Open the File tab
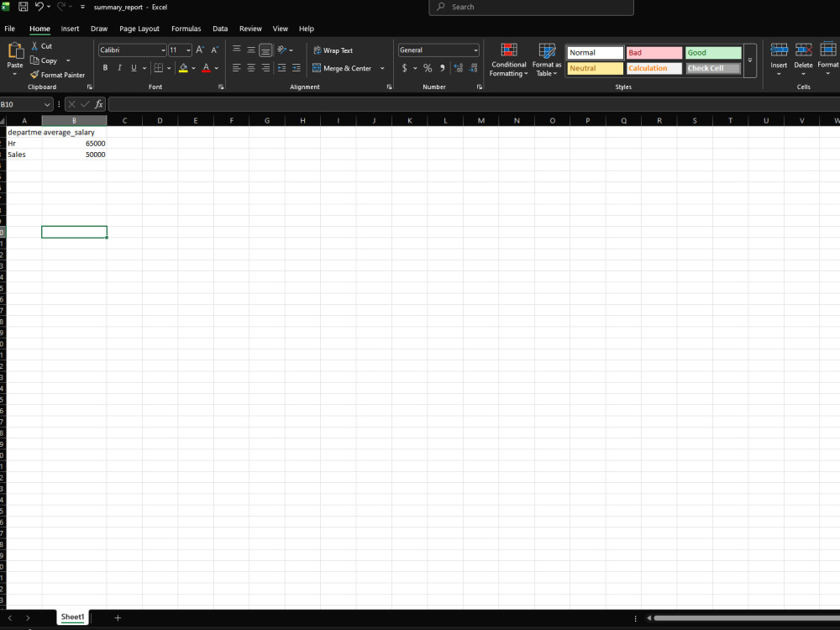The image size is (840, 630). coord(9,29)
